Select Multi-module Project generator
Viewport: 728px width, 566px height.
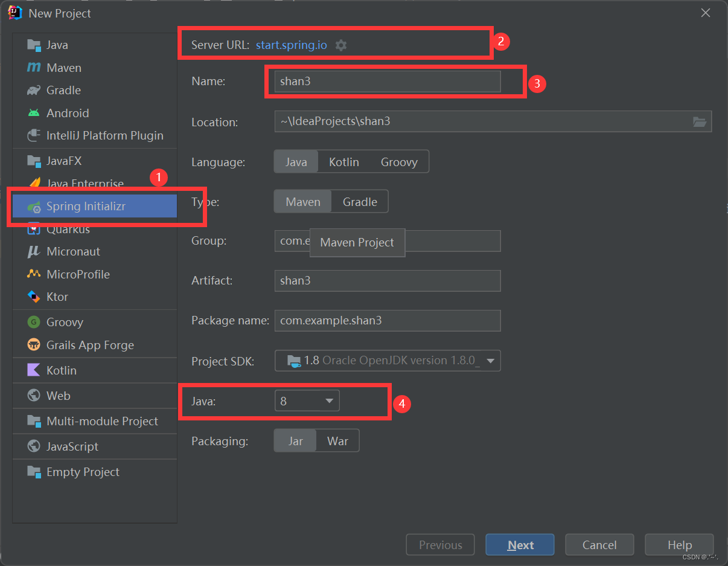coord(95,421)
